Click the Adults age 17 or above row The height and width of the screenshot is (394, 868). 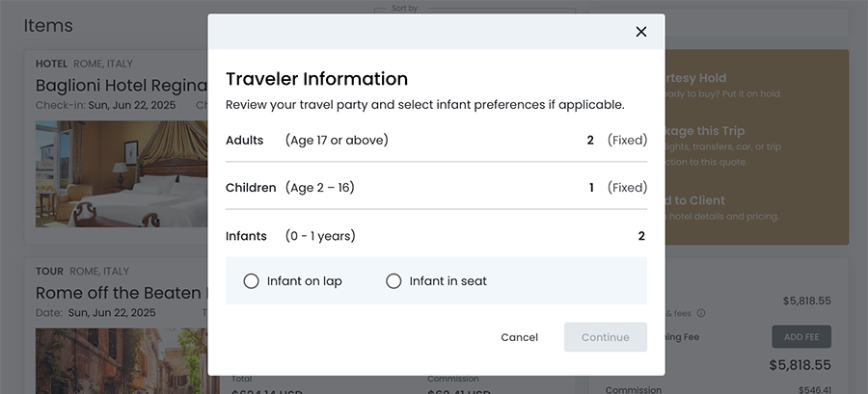(x=436, y=141)
